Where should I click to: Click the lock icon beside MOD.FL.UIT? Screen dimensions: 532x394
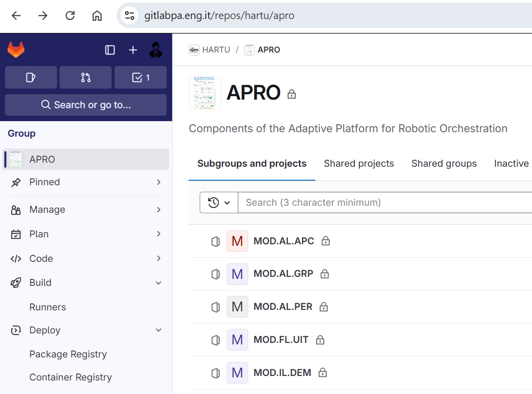[320, 339]
